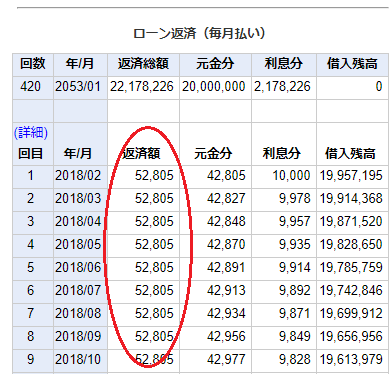Select the 借入残高 header in top row
392x374 pixels.
[x=352, y=64]
